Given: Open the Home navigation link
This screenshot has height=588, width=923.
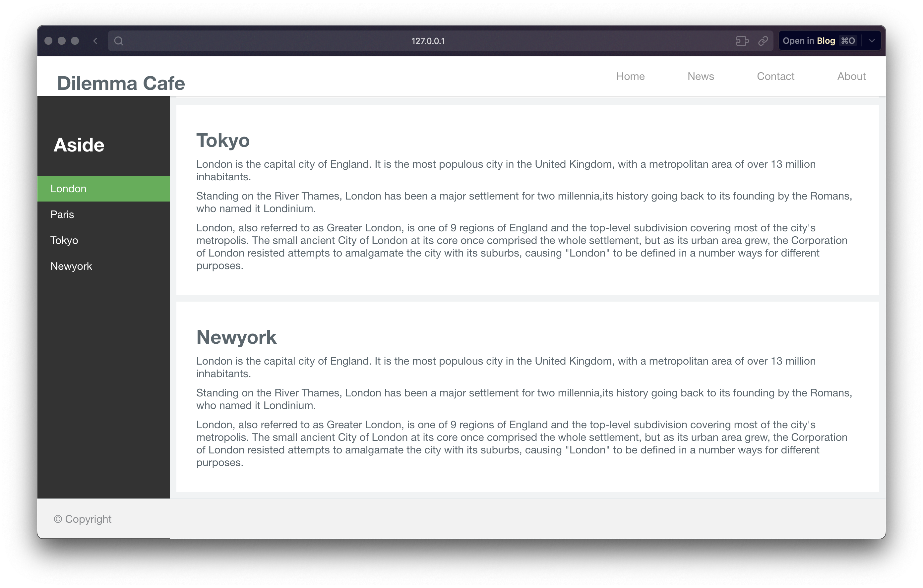Looking at the screenshot, I should [x=630, y=76].
